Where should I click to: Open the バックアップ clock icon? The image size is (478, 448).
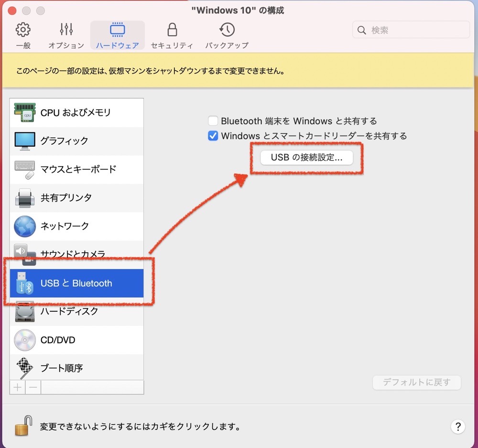(227, 30)
